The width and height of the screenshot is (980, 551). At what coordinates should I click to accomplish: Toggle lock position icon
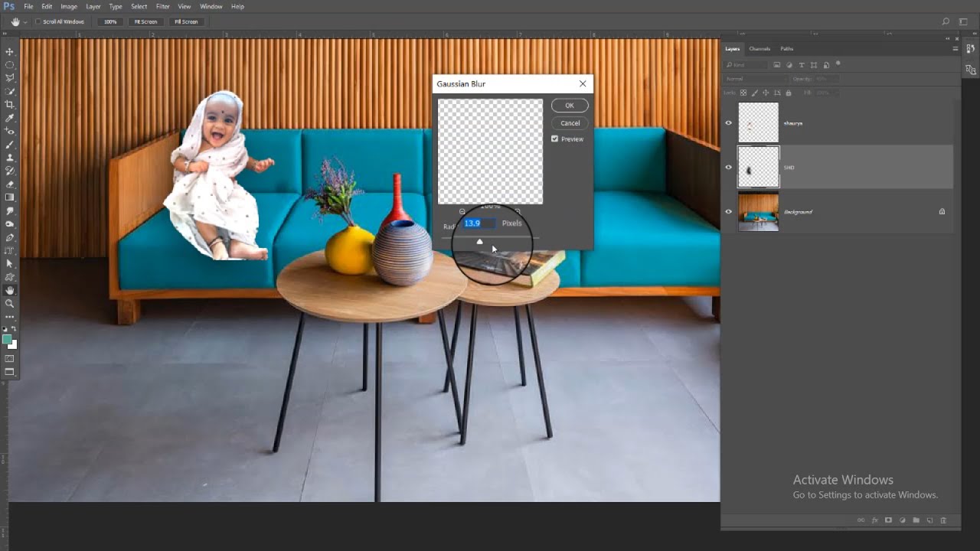(x=767, y=93)
